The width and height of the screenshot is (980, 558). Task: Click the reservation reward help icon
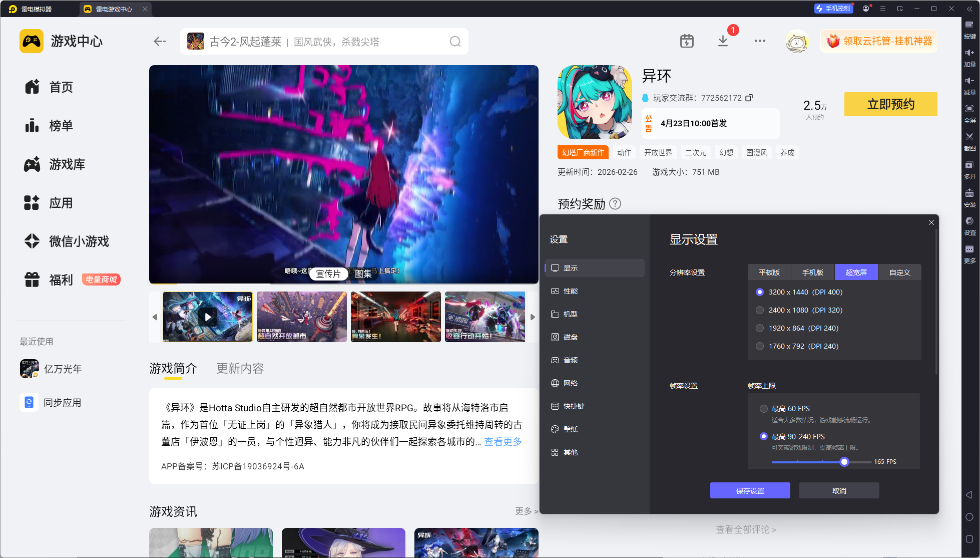click(615, 204)
